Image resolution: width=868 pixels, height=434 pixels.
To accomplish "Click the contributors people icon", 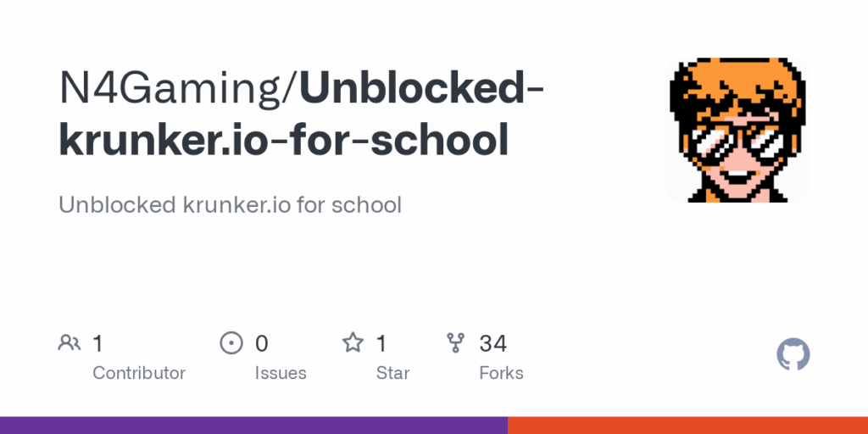I will tap(70, 343).
